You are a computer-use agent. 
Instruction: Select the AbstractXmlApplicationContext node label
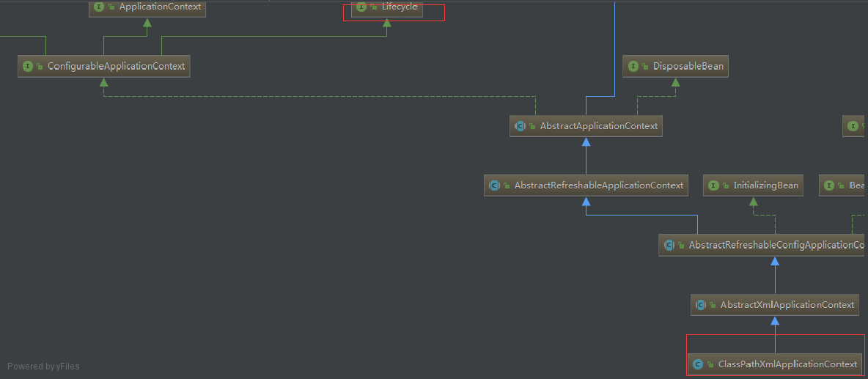click(787, 305)
